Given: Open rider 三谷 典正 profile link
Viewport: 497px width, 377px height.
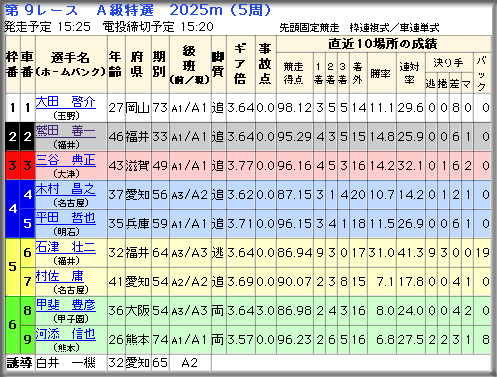Looking at the screenshot, I should pyautogui.click(x=65, y=160).
